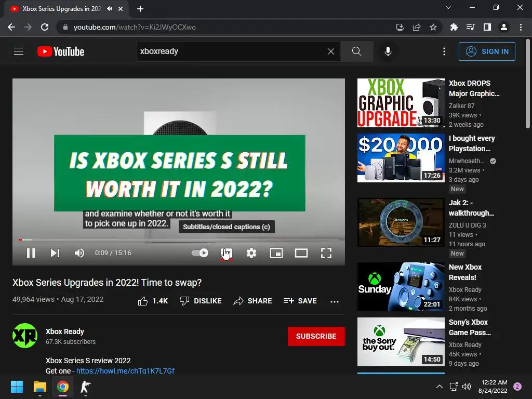Bookmark this tab with star icon
The width and height of the screenshot is (532, 399).
(433, 27)
